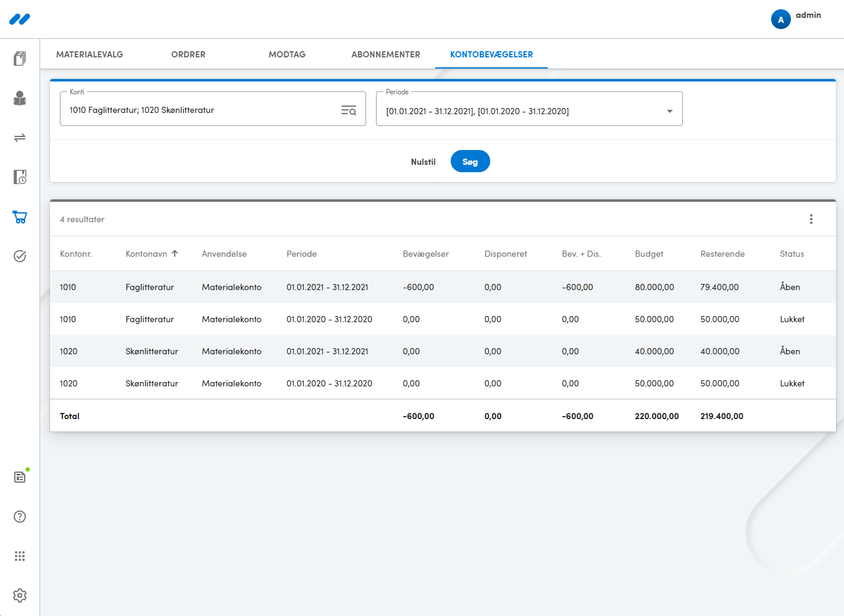844x616 pixels.
Task: Sort by the Bev. + Dis. column header
Action: pyautogui.click(x=582, y=254)
